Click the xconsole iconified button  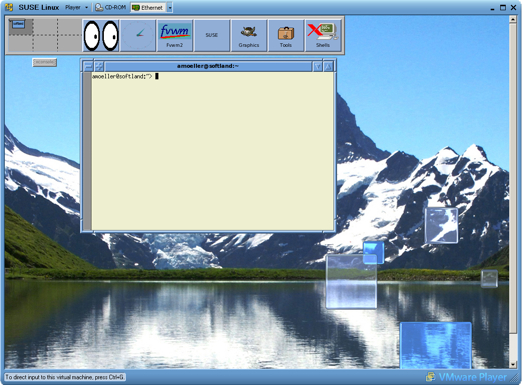(44, 62)
